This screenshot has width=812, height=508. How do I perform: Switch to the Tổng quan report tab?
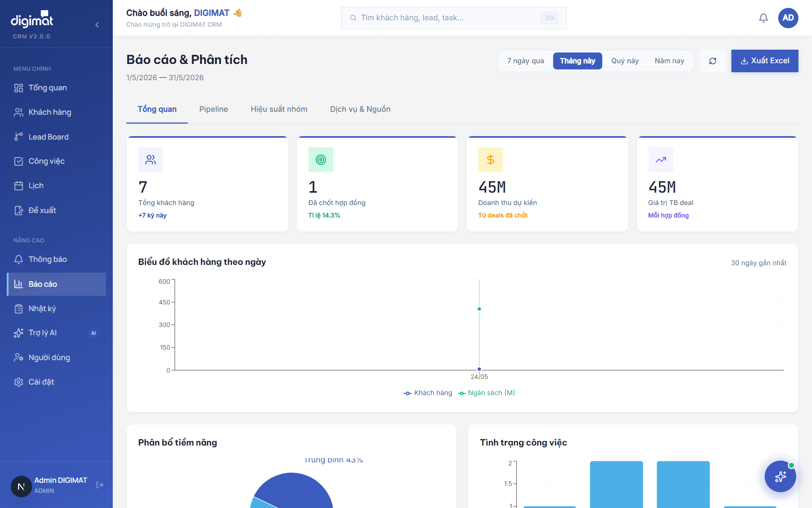point(157,110)
